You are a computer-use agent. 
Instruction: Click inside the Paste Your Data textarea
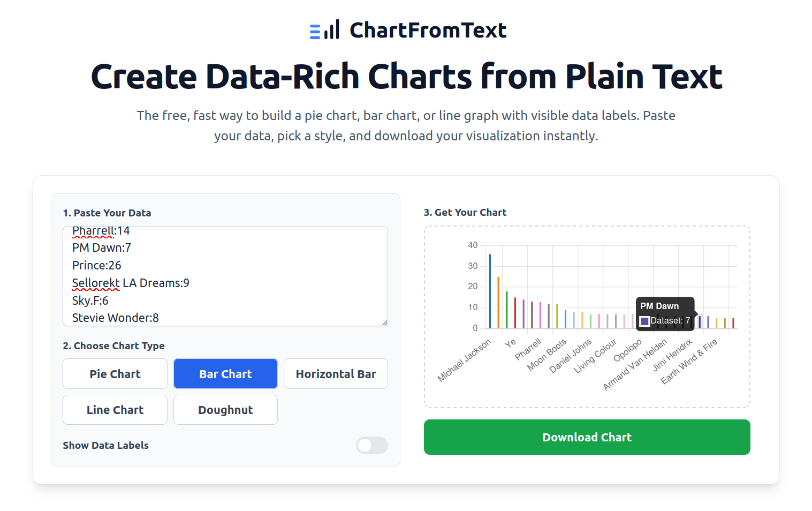point(225,276)
